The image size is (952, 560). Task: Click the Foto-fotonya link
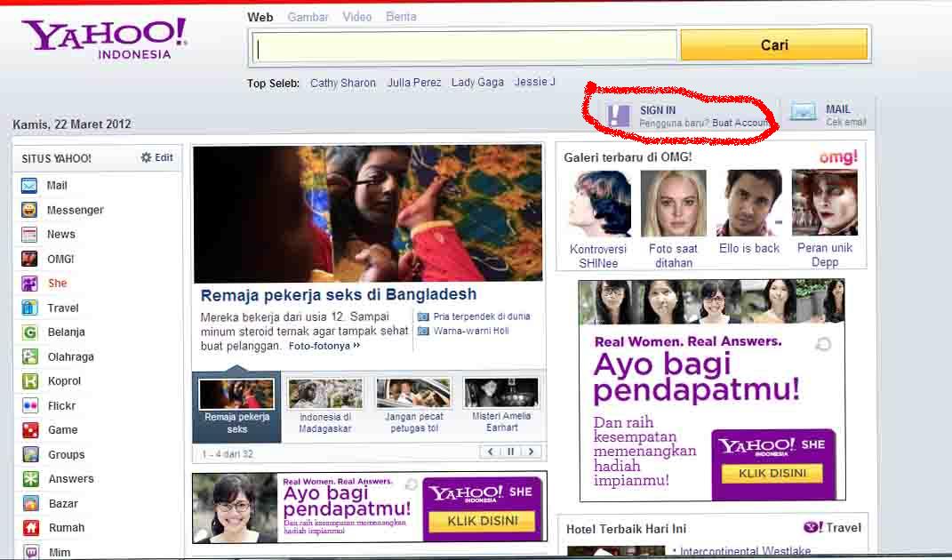pyautogui.click(x=324, y=346)
